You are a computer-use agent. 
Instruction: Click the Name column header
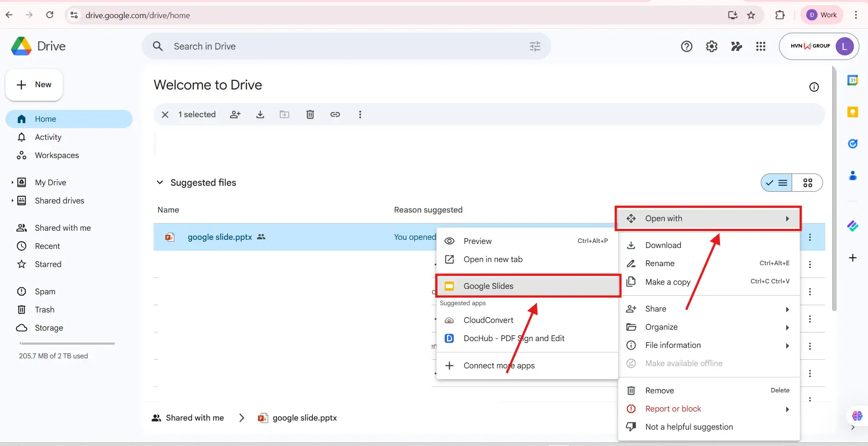(x=168, y=210)
